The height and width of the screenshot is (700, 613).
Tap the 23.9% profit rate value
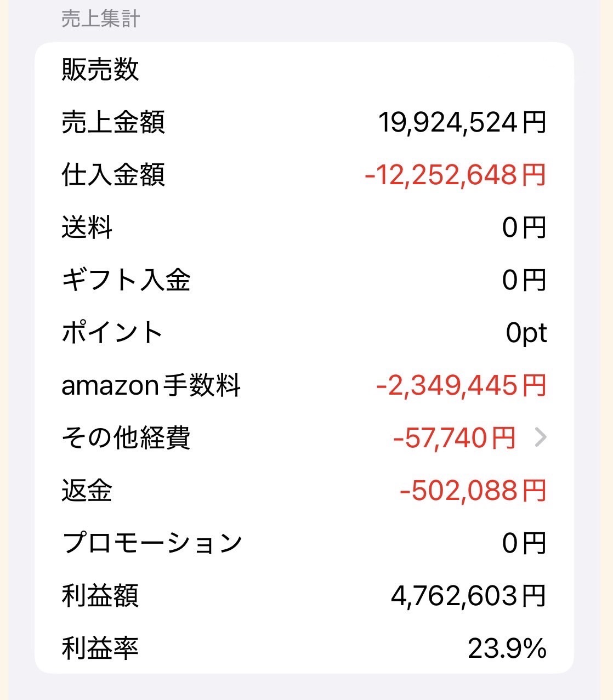pos(507,648)
